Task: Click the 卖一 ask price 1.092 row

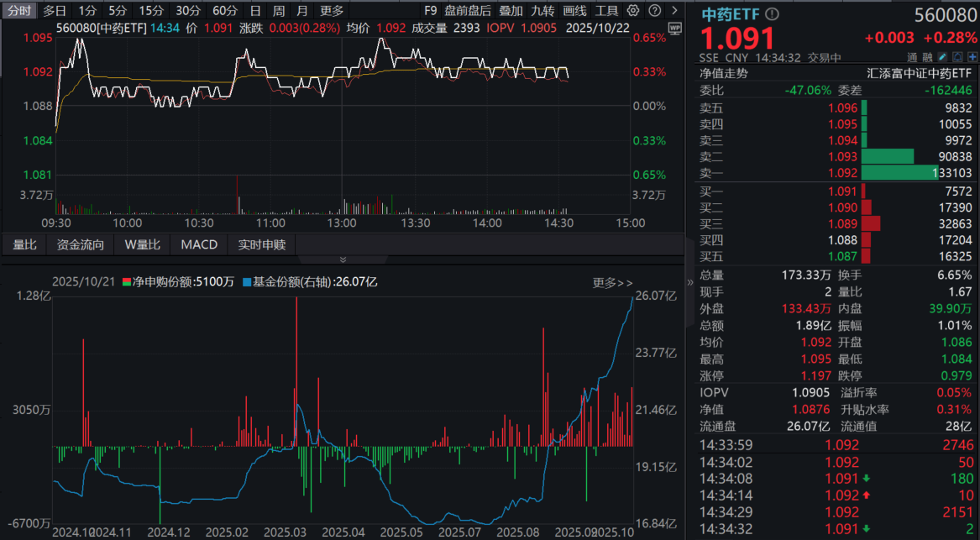Action: (840, 174)
